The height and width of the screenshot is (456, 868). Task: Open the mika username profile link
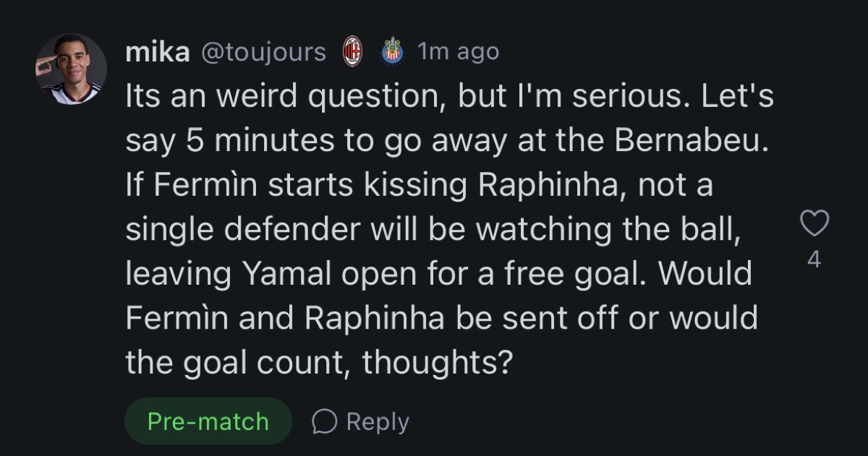tap(157, 52)
